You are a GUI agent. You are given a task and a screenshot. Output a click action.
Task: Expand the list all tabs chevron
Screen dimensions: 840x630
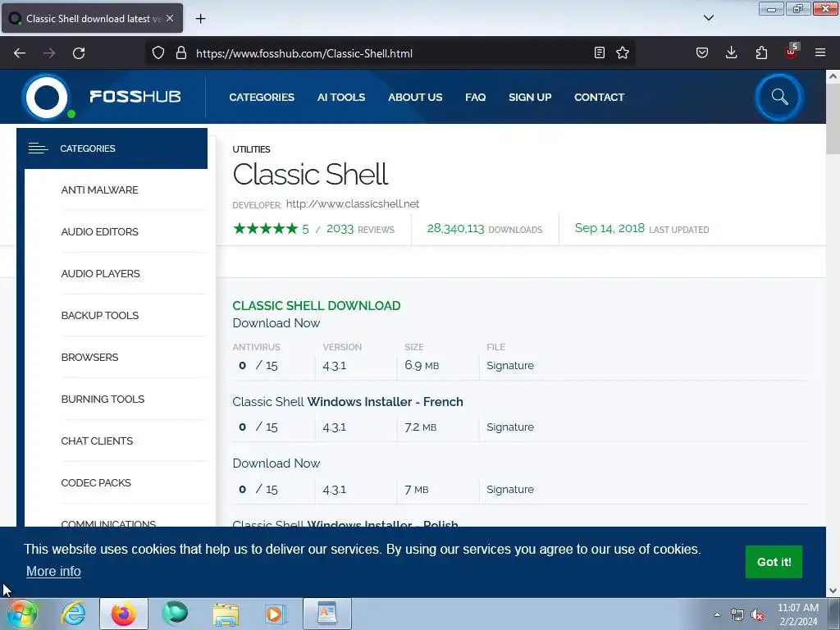point(708,18)
